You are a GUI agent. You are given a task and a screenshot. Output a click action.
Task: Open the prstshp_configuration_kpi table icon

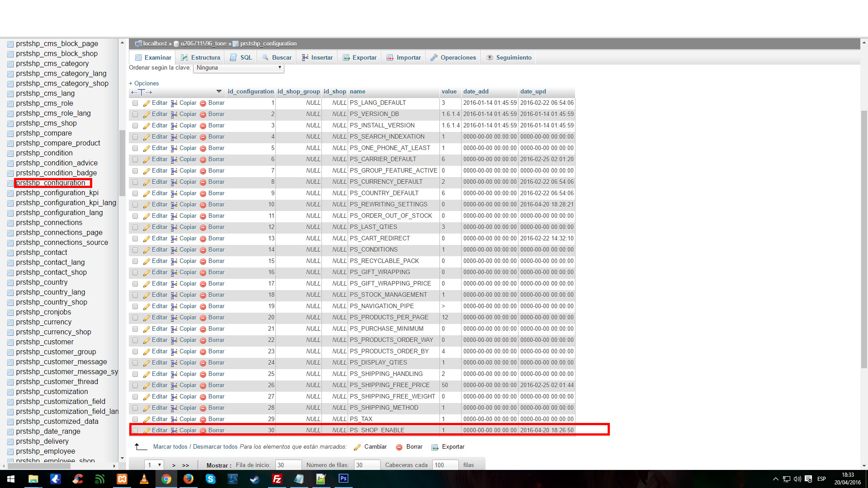coord(10,193)
